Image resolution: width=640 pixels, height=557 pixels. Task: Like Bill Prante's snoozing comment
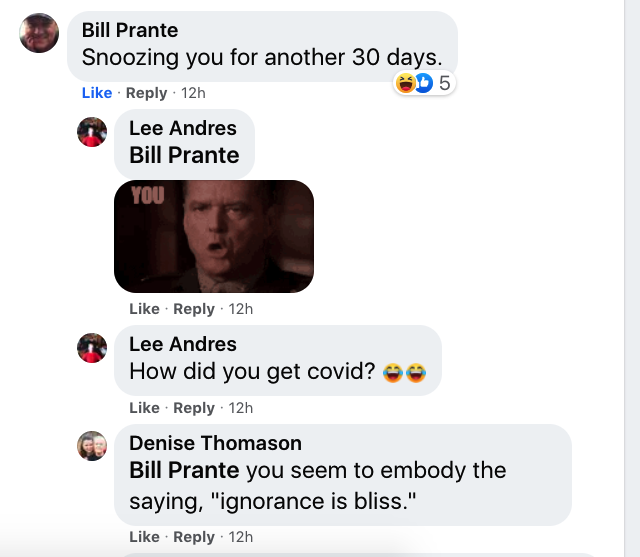pyautogui.click(x=97, y=93)
